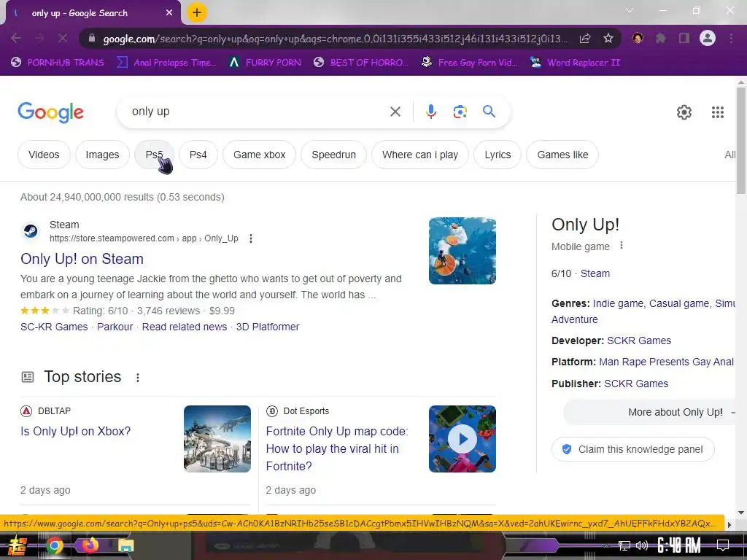Open the taskbar clock showing 6:40 AM

coord(679,545)
